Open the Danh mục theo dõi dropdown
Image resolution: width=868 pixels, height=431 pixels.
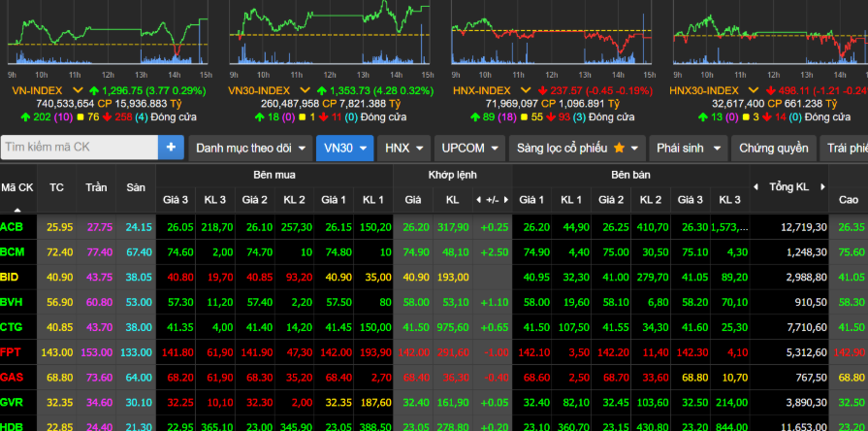click(248, 148)
